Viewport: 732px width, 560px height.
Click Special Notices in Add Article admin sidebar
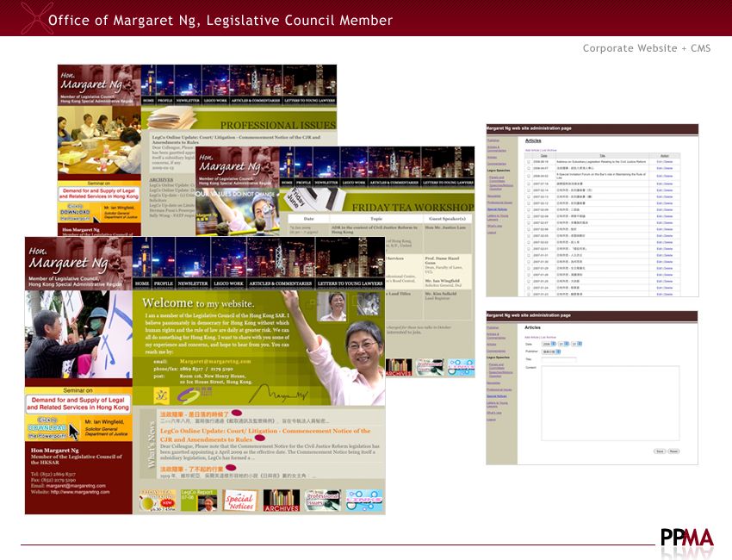(497, 396)
